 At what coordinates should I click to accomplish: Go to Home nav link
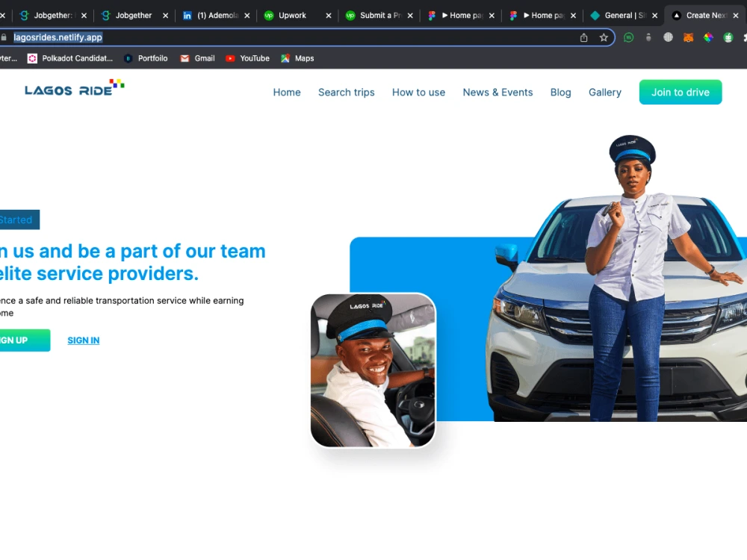pos(287,93)
